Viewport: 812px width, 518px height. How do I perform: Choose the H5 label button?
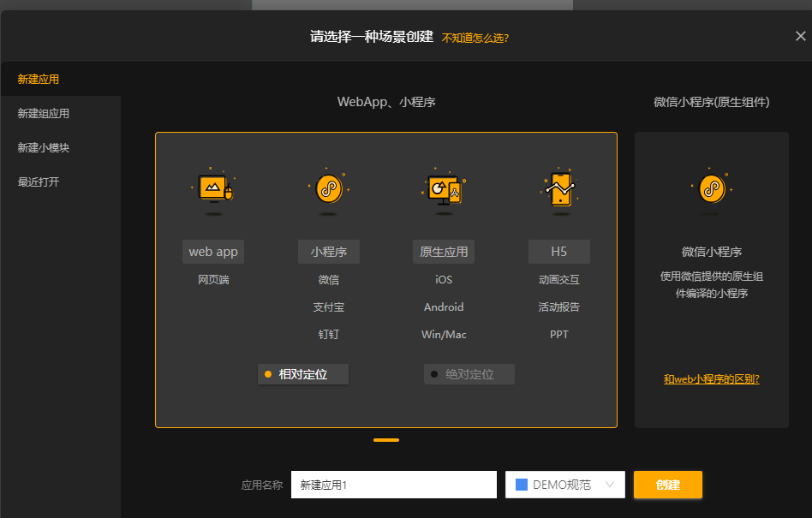pos(559,252)
